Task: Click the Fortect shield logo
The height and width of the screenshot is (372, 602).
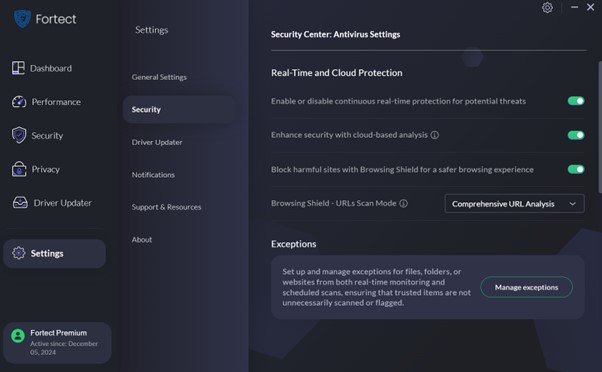Action: [22, 18]
